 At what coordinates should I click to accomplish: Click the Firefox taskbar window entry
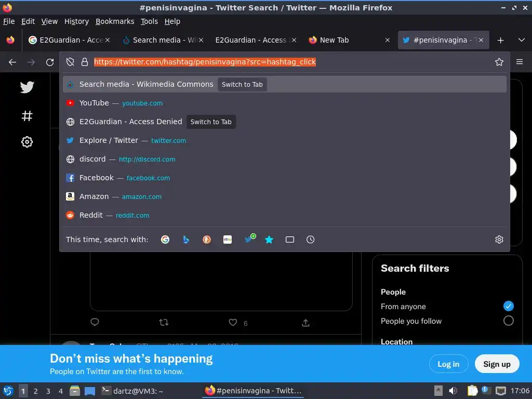pyautogui.click(x=253, y=391)
